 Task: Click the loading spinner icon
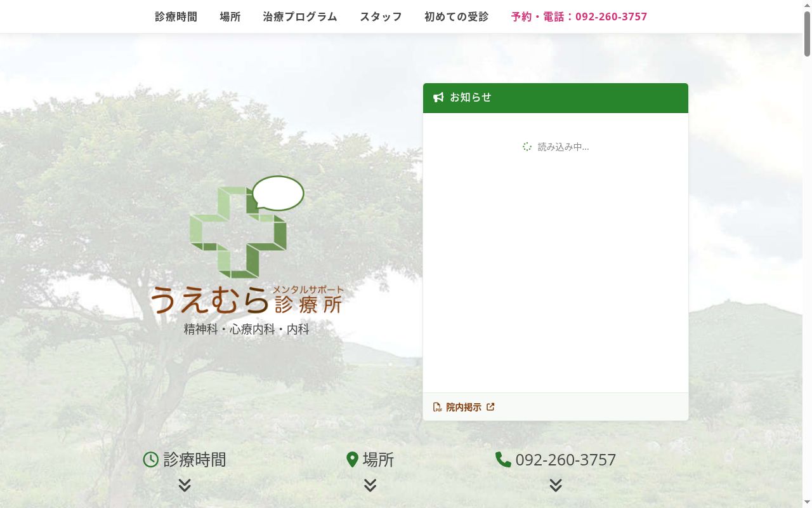click(x=527, y=147)
